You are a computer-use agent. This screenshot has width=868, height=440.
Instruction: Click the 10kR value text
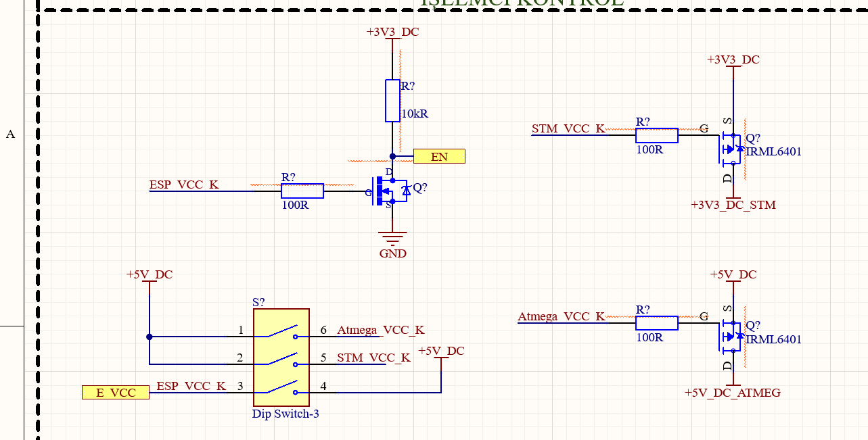click(x=415, y=114)
